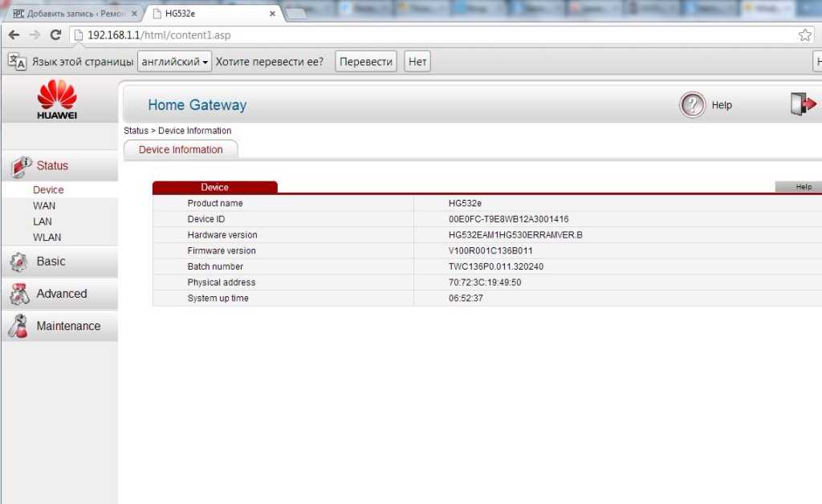This screenshot has height=504, width=822.
Task: Log out using the door exit icon
Action: (803, 104)
